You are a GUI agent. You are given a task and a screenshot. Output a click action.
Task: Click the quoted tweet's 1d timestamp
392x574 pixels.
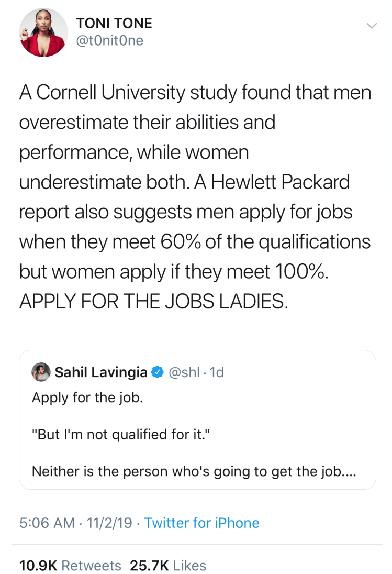[216, 372]
